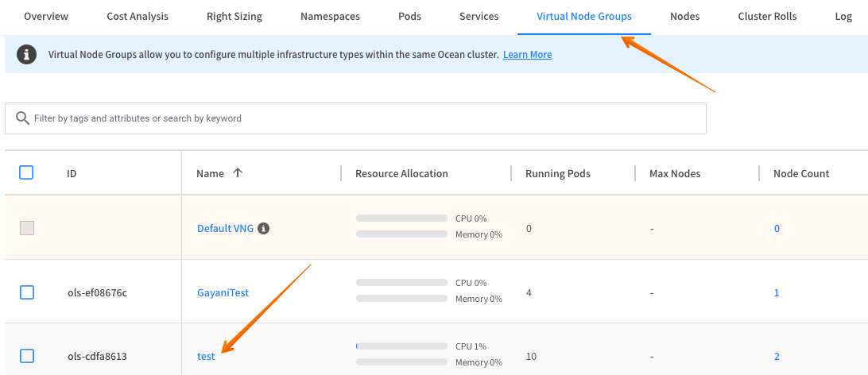Focus the filter by tags search field
Image resolution: width=868 pixels, height=375 pixels.
point(366,118)
